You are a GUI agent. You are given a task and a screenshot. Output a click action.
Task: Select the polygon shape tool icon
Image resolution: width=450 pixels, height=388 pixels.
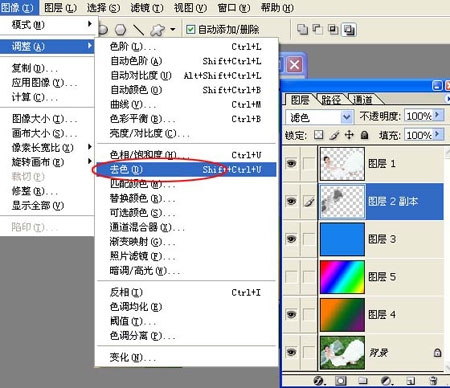coord(120,30)
